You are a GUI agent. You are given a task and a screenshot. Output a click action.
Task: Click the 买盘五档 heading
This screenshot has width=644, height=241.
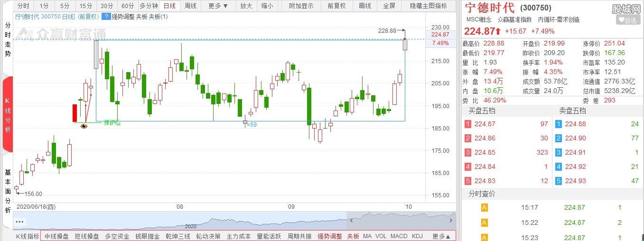click(482, 111)
